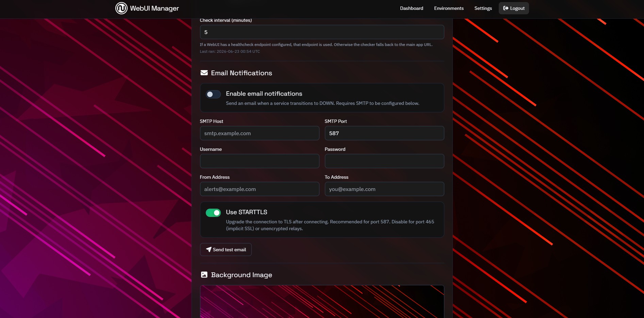
Task: Enable the email notifications toggle
Action: point(213,94)
